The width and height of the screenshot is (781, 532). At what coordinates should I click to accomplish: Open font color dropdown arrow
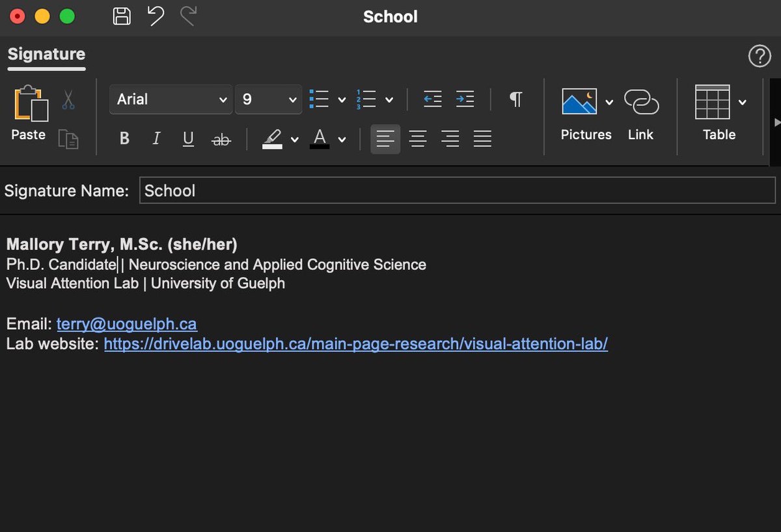[x=342, y=139]
